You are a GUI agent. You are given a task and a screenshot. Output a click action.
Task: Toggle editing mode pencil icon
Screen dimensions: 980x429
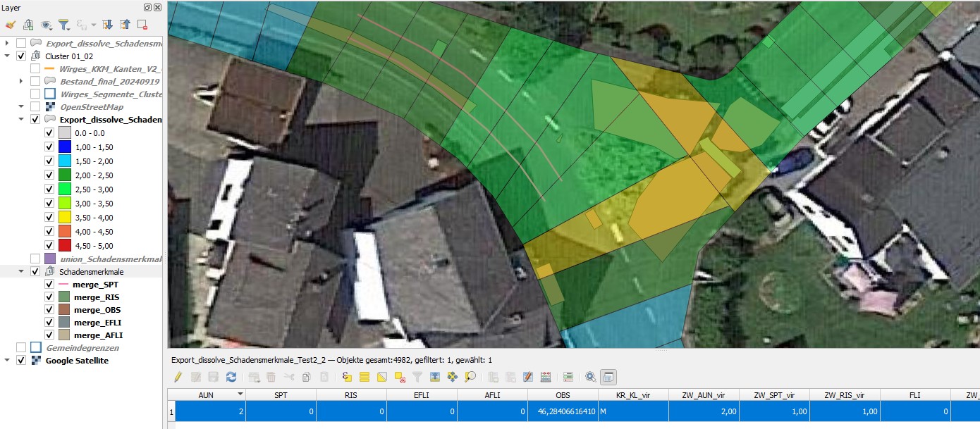tap(178, 377)
